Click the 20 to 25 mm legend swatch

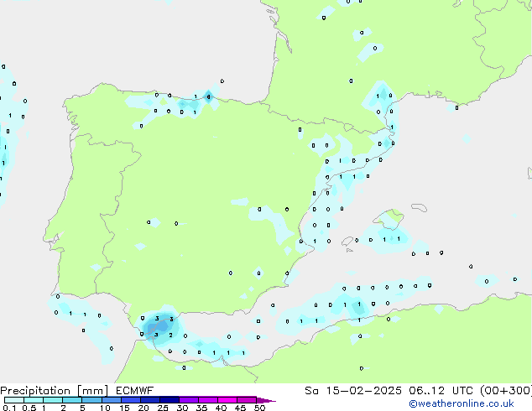click(150, 400)
